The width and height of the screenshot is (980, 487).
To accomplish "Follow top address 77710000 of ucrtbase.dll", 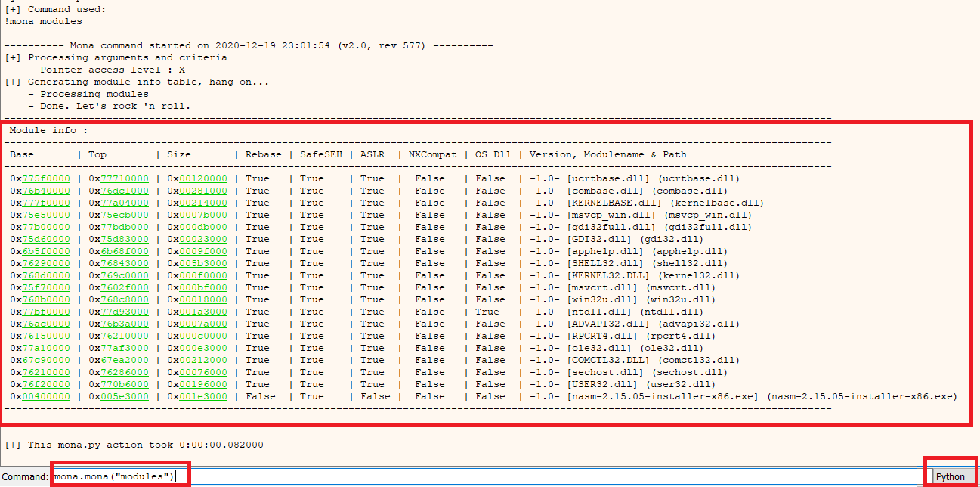I will [125, 178].
